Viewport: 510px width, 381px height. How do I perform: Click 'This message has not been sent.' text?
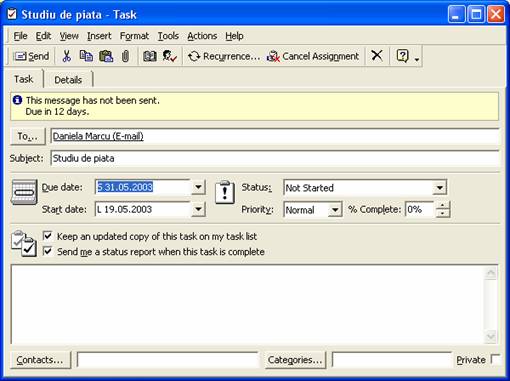pos(93,100)
